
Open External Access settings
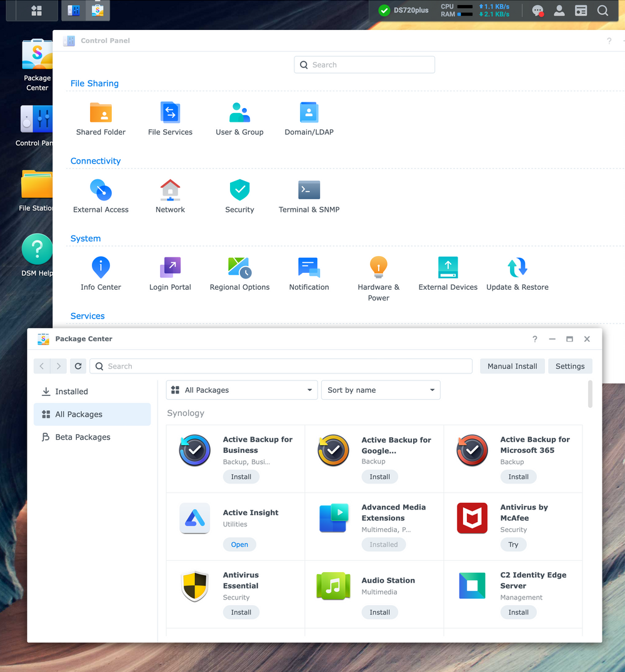tap(101, 197)
